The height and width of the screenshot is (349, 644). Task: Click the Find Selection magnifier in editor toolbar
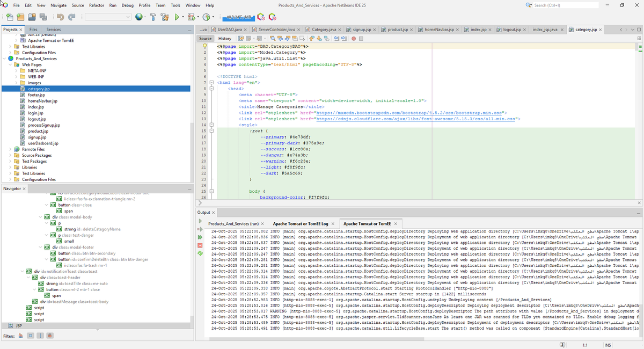click(273, 39)
